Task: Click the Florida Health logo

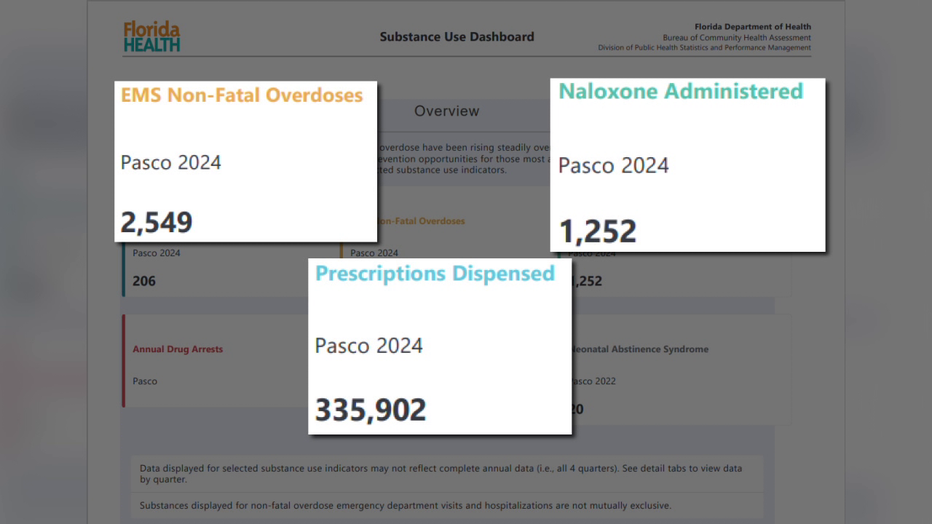Action: coord(152,37)
